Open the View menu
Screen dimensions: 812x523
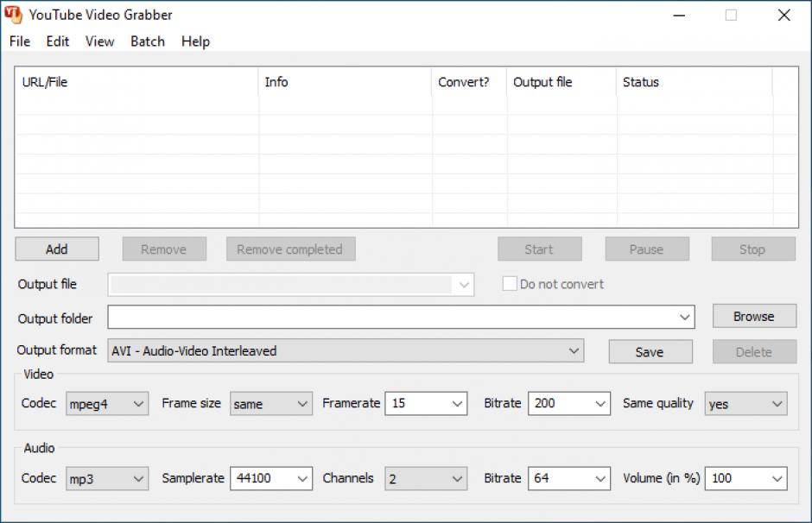(x=99, y=41)
